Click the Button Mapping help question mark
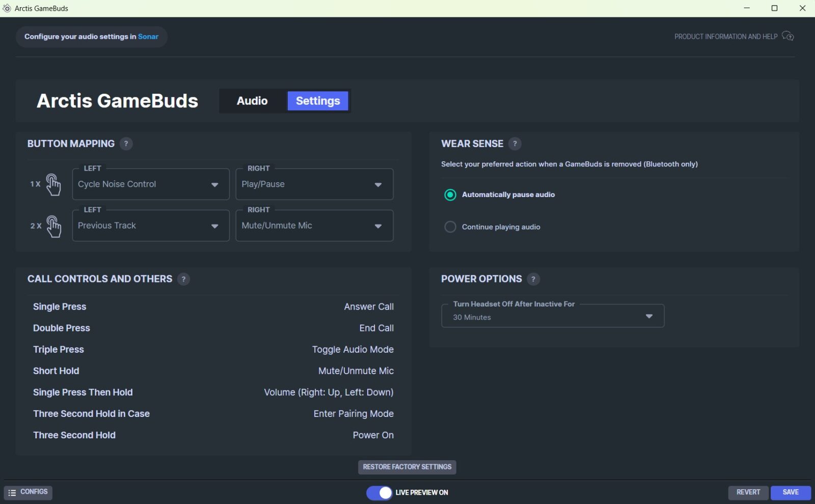The height and width of the screenshot is (504, 815). [x=126, y=144]
